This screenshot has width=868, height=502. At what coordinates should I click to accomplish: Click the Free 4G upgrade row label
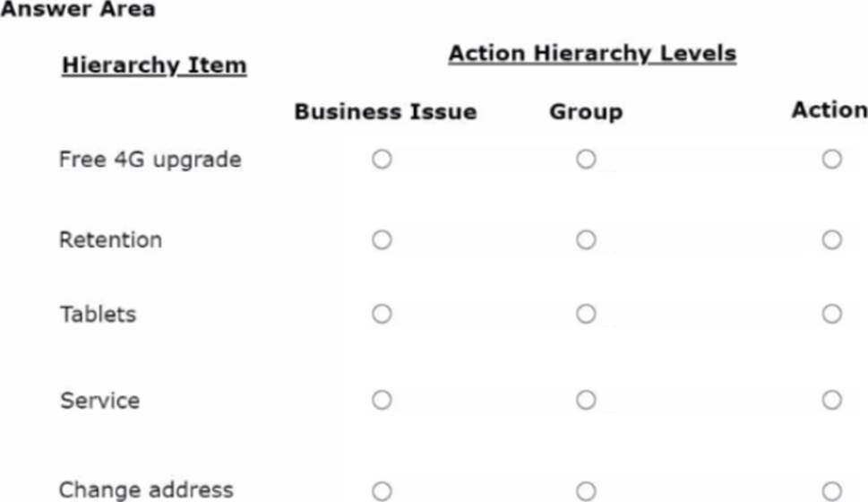(x=150, y=160)
